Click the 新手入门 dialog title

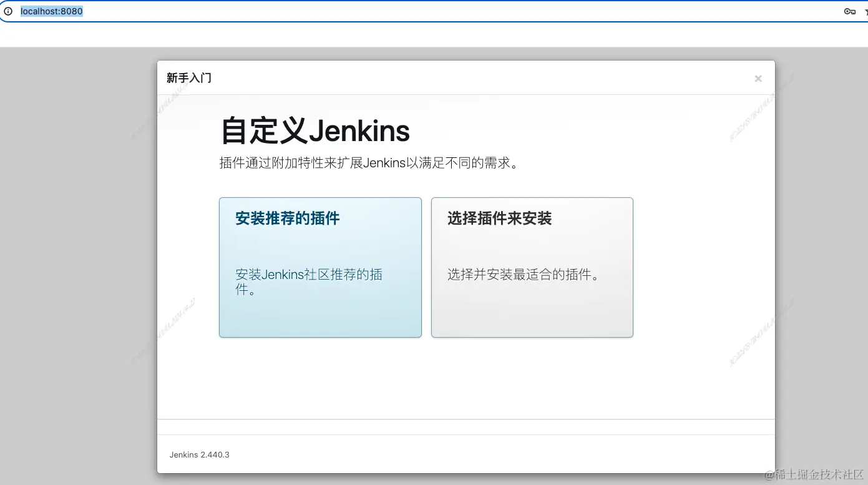pos(189,78)
